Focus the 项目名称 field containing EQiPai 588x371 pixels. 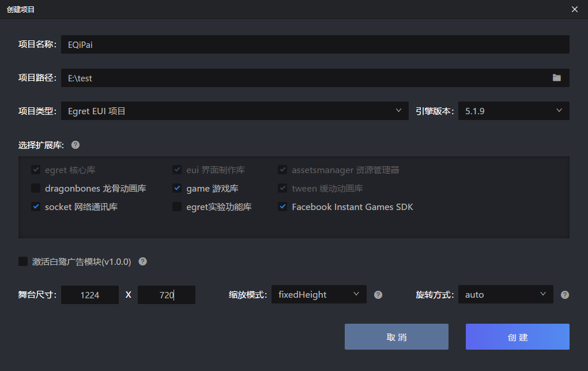[x=315, y=44]
